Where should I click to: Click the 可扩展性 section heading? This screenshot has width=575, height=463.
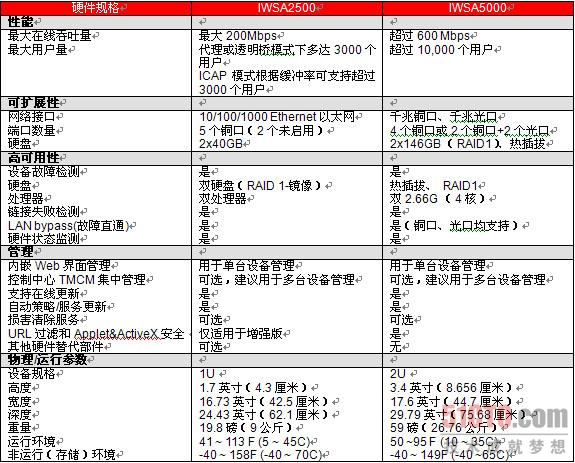[33, 103]
